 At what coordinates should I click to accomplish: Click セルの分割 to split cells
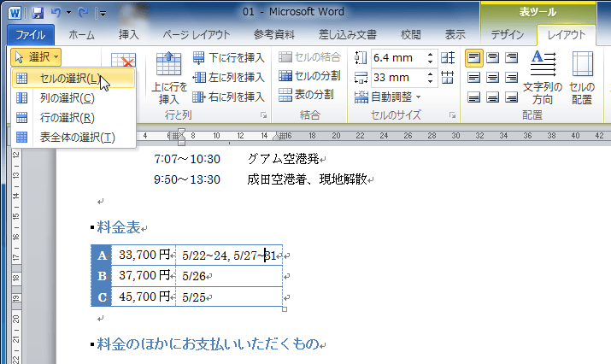310,75
